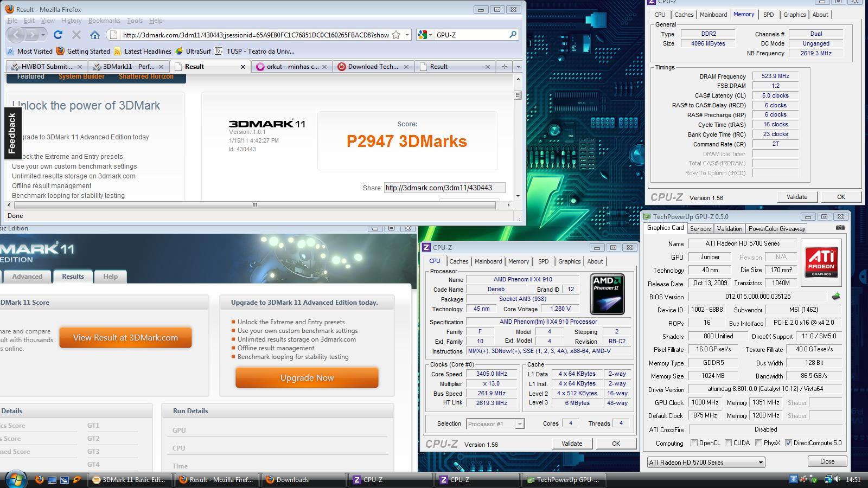Image resolution: width=868 pixels, height=488 pixels.
Task: Click the Firefox page vertical scrollbar
Action: tap(518, 137)
